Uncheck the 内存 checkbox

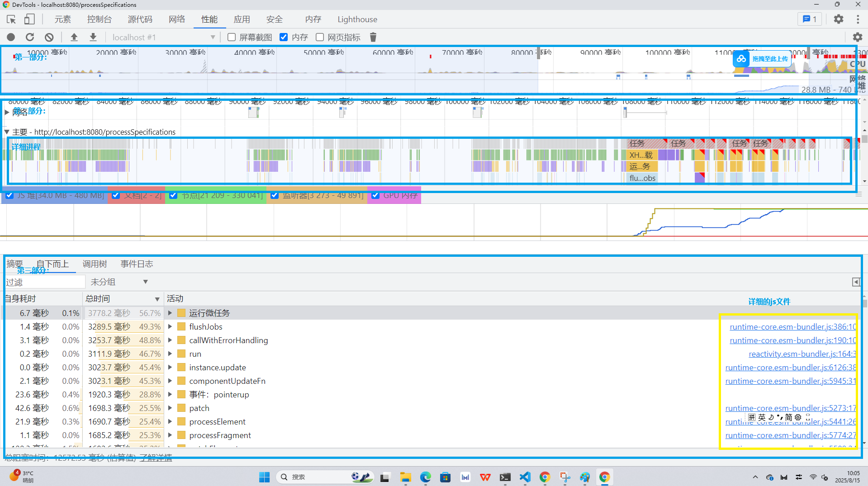284,38
